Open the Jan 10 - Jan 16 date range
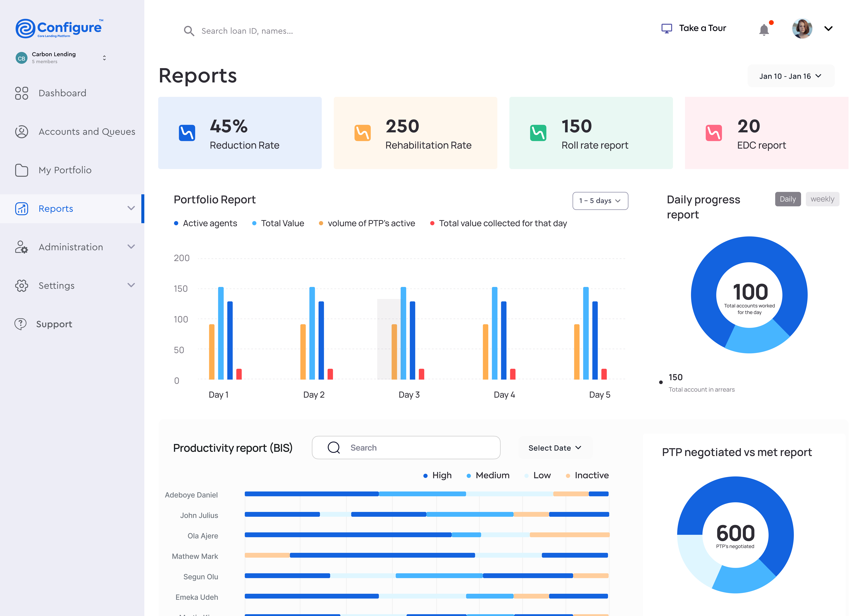This screenshot has width=866, height=616. (791, 76)
